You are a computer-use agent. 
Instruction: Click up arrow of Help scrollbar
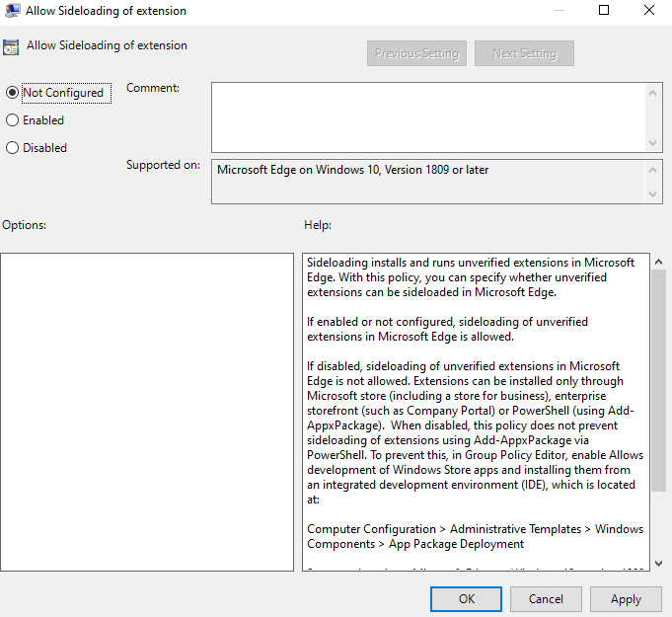coord(659,262)
